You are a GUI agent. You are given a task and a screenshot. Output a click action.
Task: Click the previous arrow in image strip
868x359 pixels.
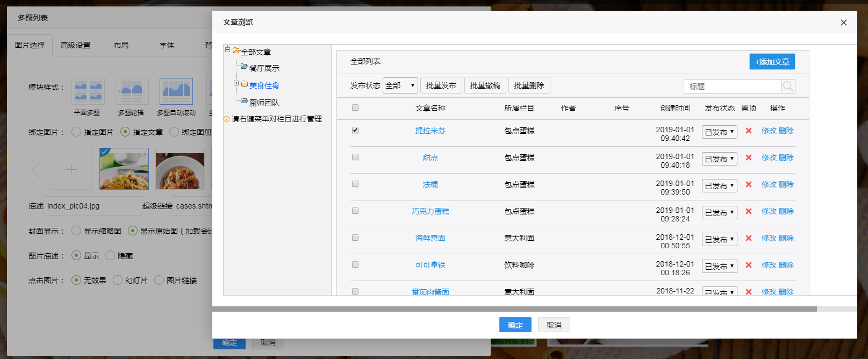[x=35, y=170]
